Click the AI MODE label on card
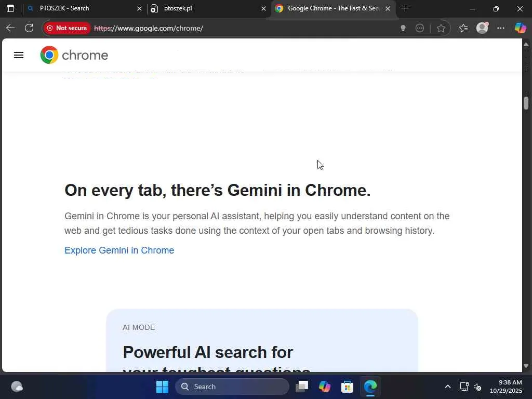 (x=139, y=327)
